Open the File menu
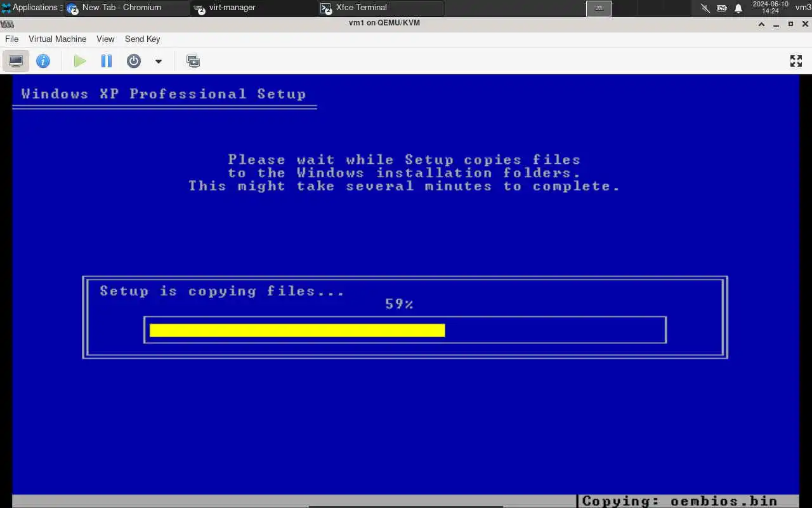Screen dimensions: 812x508 pyautogui.click(x=11, y=39)
